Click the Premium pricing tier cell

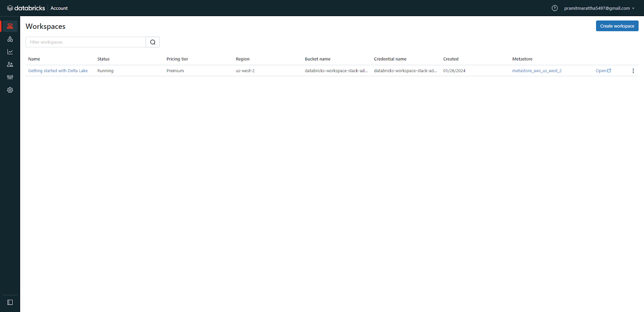coord(175,71)
